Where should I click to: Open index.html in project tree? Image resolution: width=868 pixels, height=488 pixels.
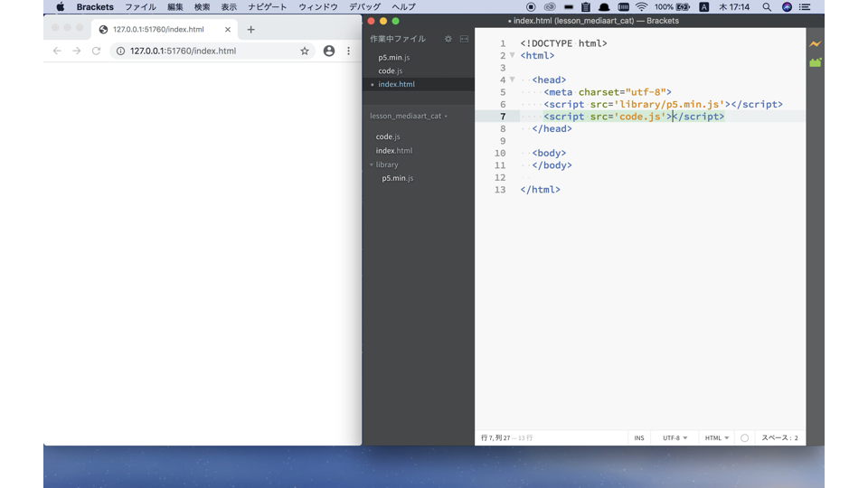(x=393, y=151)
